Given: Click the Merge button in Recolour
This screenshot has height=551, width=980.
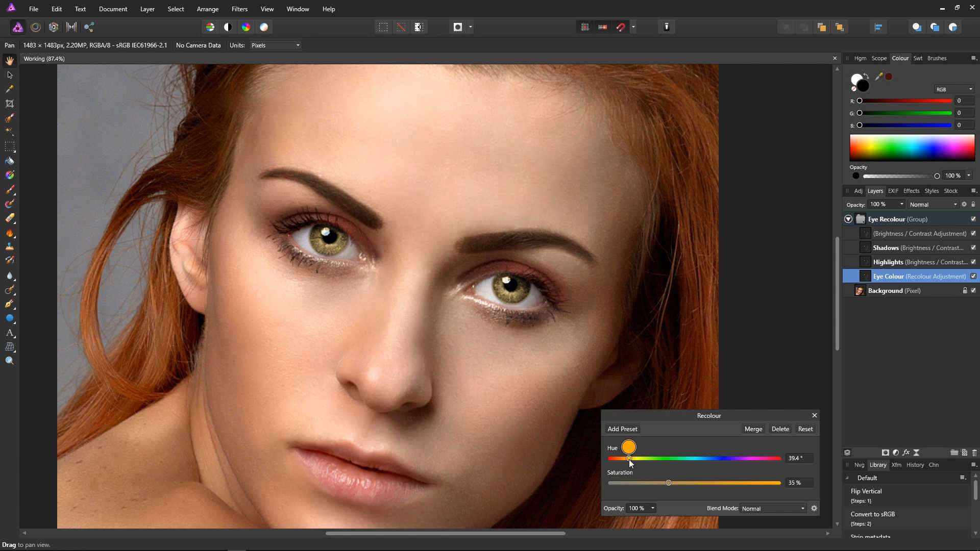Looking at the screenshot, I should tap(753, 429).
